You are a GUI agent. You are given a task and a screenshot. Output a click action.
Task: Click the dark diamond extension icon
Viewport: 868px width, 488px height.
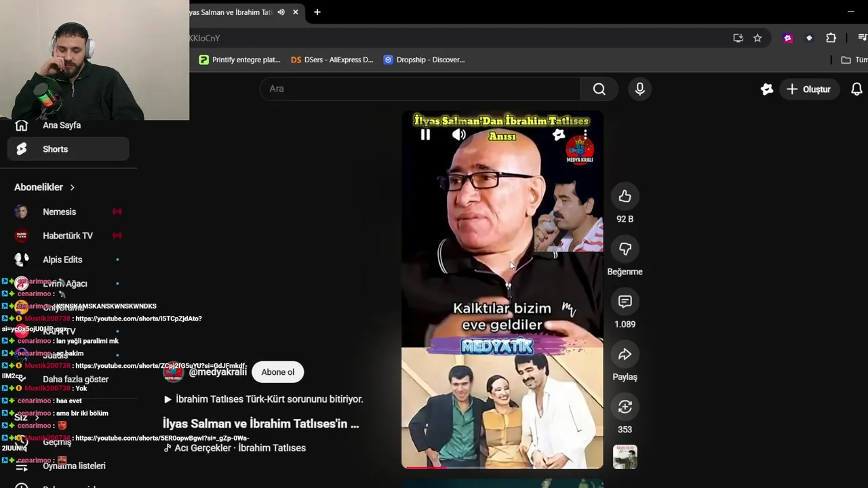[x=809, y=38]
